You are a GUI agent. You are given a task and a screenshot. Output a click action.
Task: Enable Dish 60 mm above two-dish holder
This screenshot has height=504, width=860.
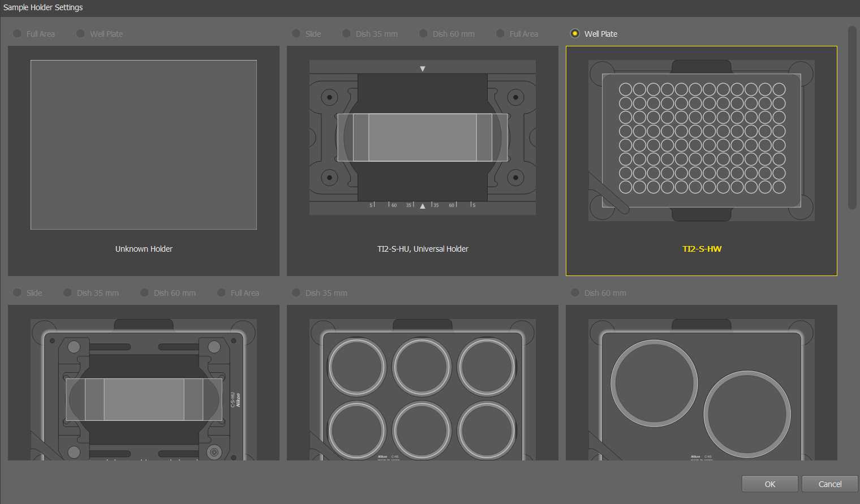click(x=575, y=293)
